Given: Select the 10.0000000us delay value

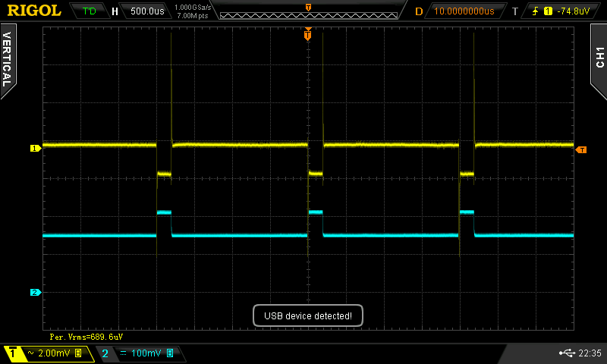Looking at the screenshot, I should click(x=464, y=11).
